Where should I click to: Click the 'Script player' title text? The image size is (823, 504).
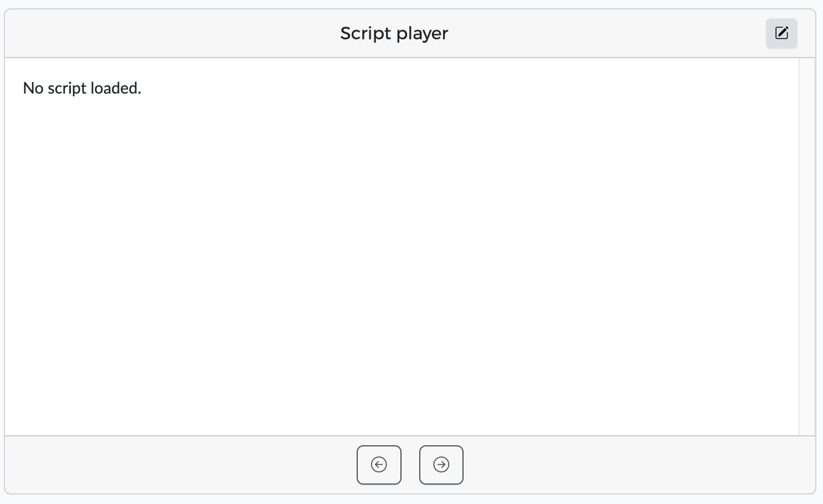[x=394, y=33]
